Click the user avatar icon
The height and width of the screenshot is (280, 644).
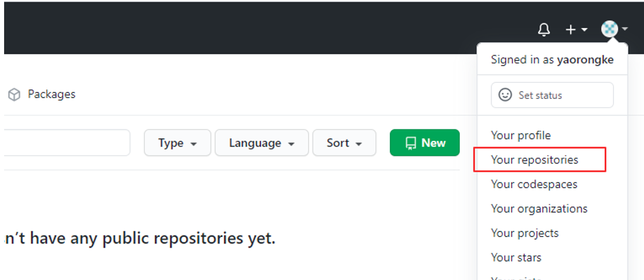click(609, 29)
